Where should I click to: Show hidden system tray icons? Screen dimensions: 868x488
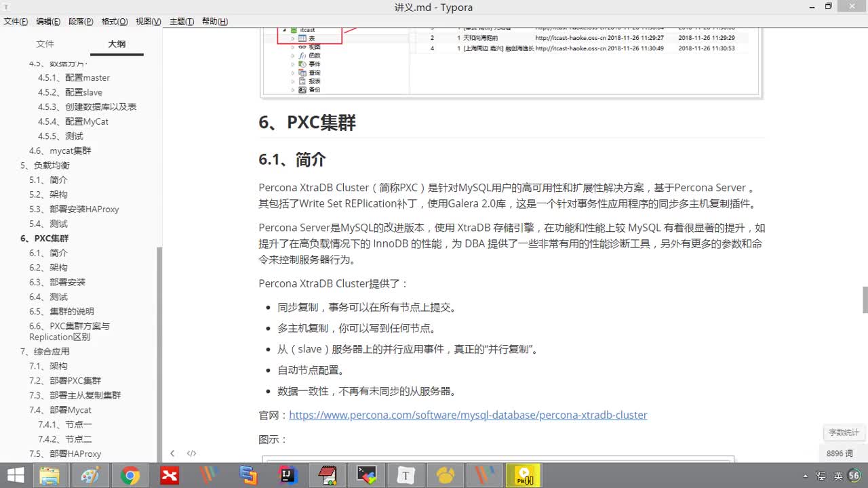805,476
